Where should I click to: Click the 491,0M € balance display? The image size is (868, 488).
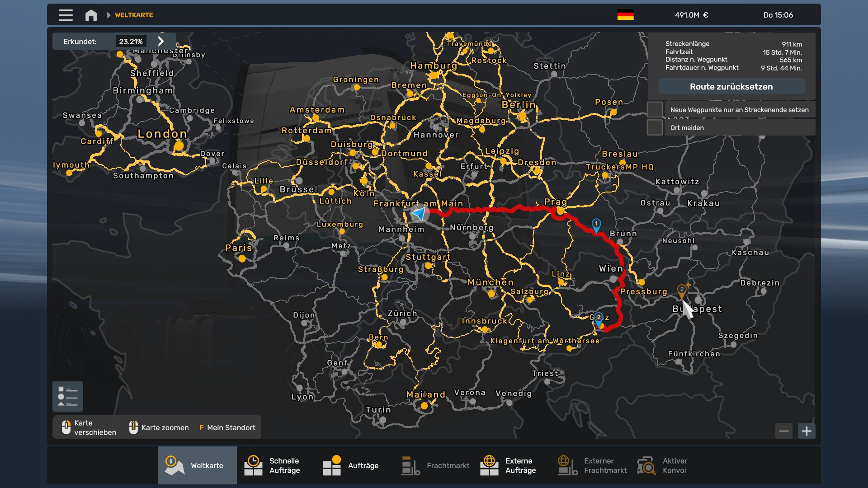[691, 15]
